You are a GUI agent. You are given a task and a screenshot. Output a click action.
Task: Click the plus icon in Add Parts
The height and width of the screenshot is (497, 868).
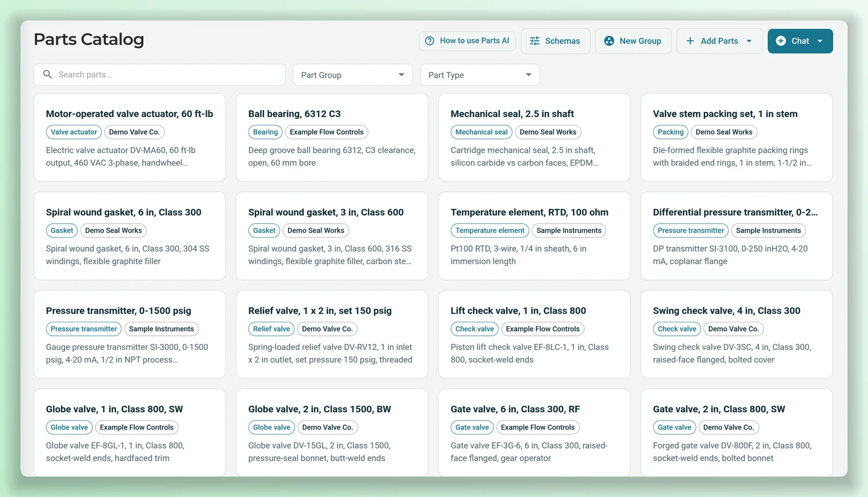(690, 41)
